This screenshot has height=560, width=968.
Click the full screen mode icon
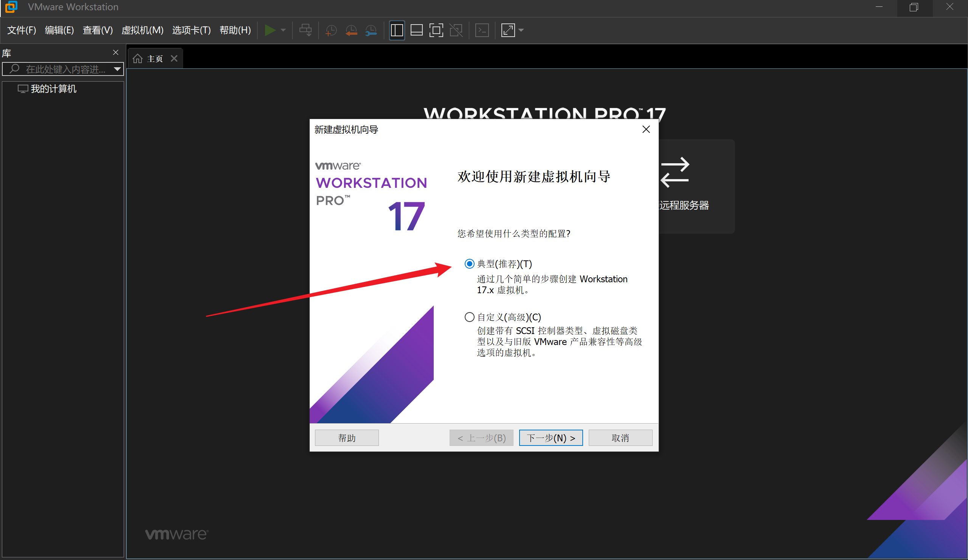tap(436, 30)
